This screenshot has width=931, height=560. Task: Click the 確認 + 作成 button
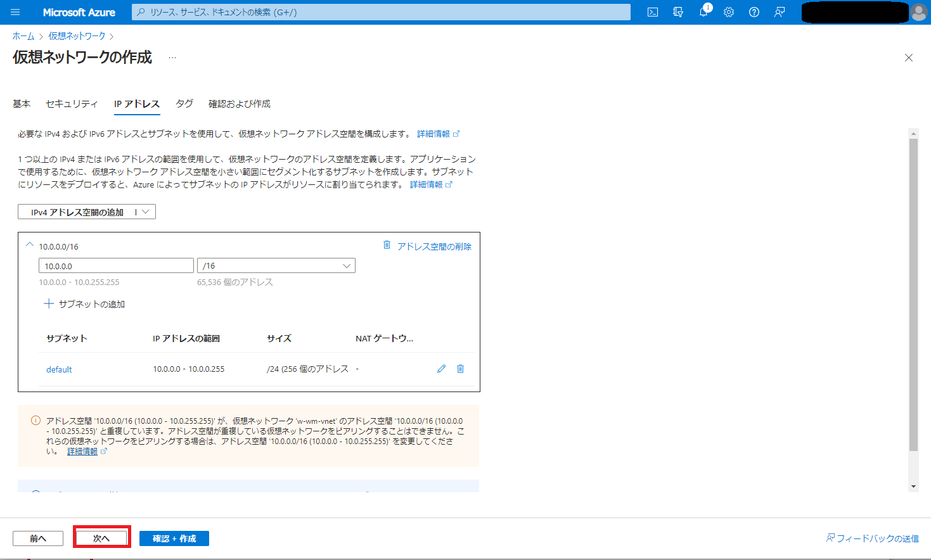coord(174,538)
